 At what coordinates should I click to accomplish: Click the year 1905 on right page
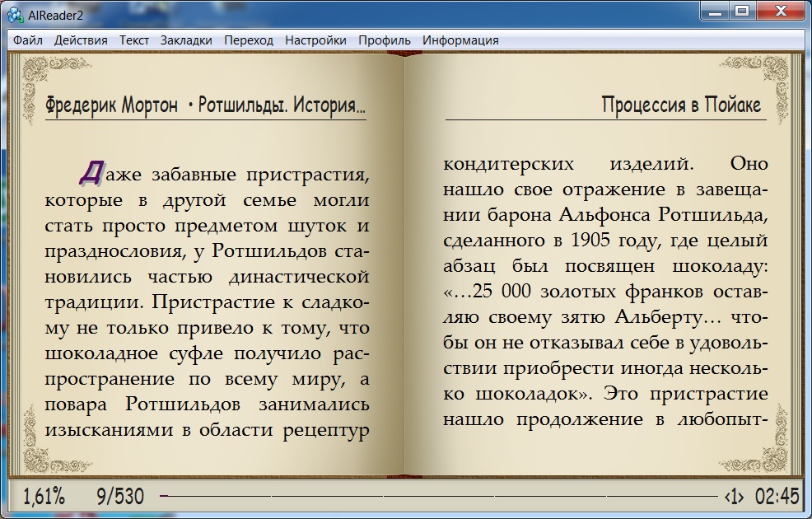pyautogui.click(x=590, y=241)
